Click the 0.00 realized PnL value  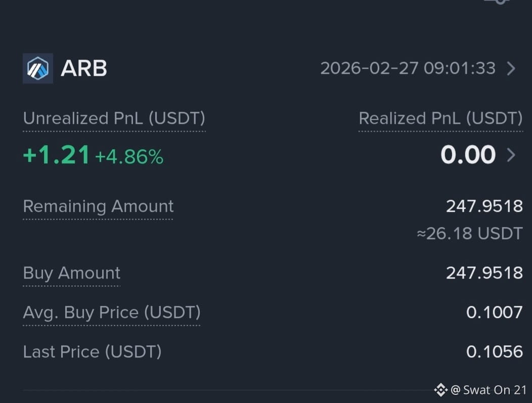pyautogui.click(x=468, y=155)
